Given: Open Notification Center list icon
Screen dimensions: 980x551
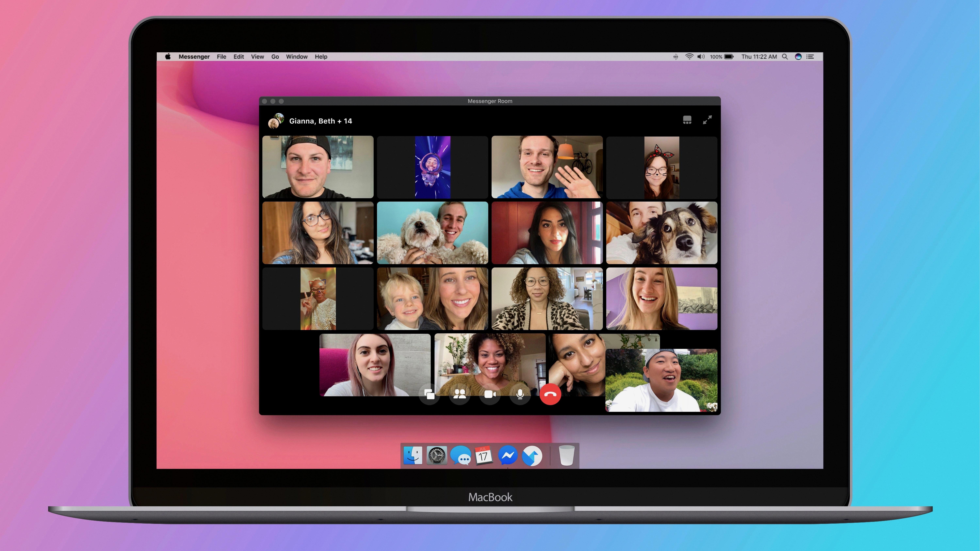Looking at the screenshot, I should 810,57.
